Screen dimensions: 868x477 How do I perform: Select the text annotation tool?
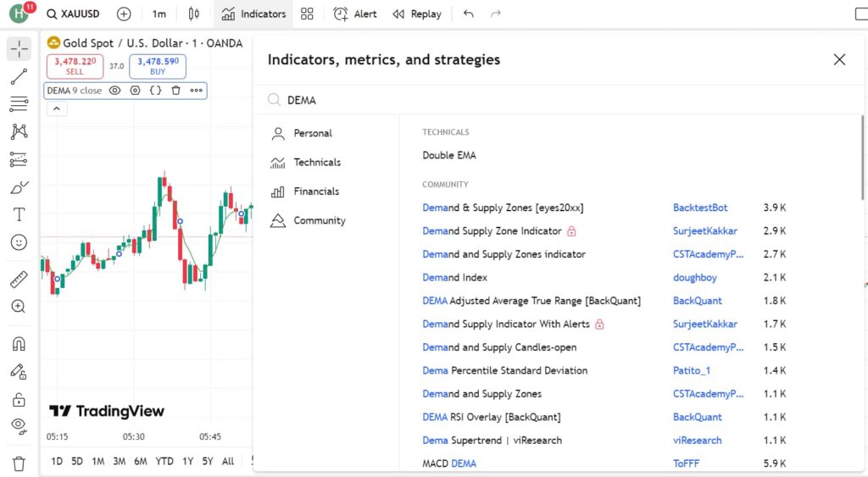click(19, 214)
